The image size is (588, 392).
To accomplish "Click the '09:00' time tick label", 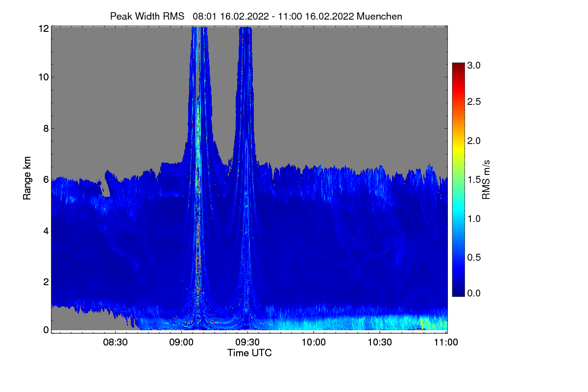I will click(x=181, y=343).
